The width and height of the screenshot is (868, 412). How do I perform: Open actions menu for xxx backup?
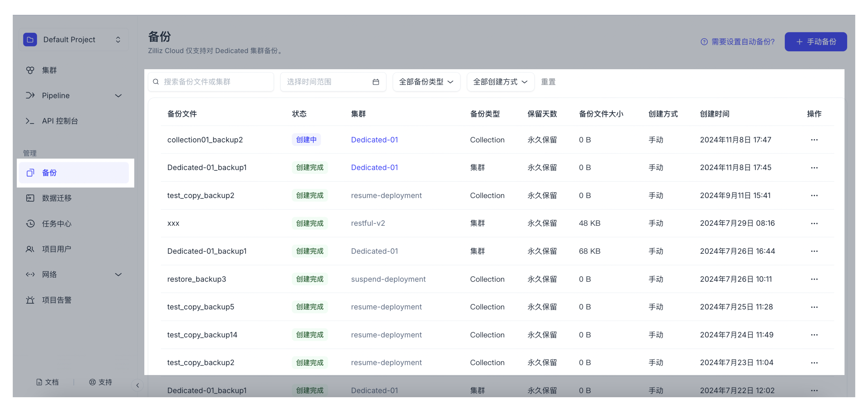(x=814, y=223)
